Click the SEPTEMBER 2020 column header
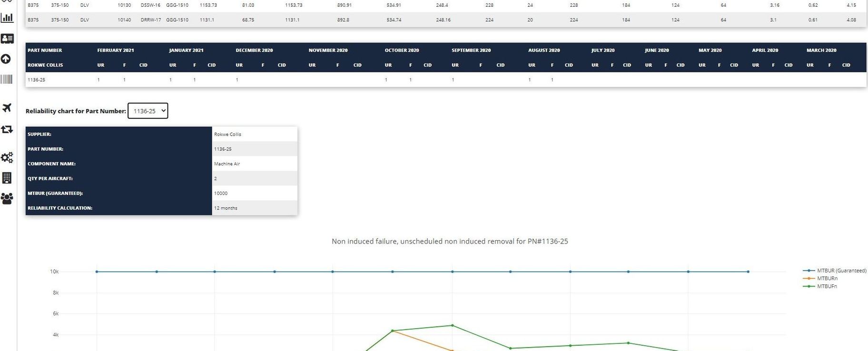 471,50
